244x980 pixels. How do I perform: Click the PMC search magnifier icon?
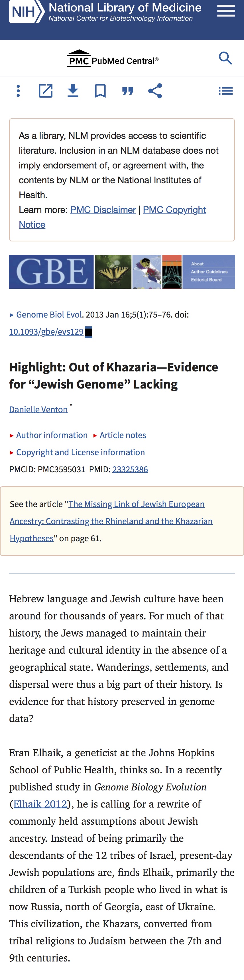tap(225, 58)
